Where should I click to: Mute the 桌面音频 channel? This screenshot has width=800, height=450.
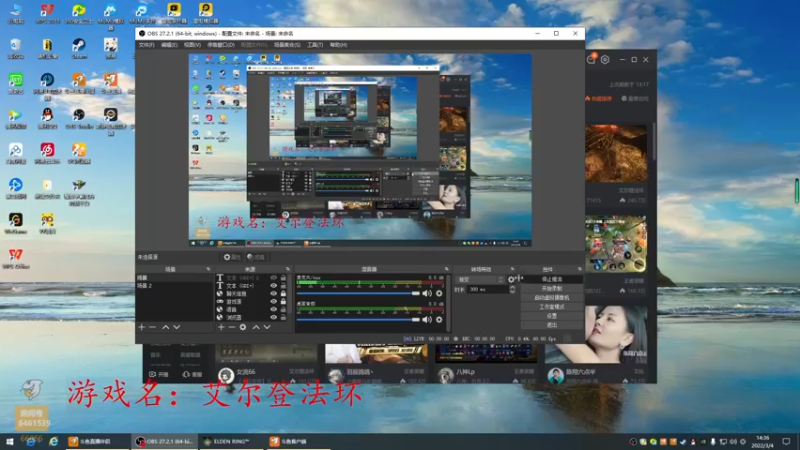point(427,320)
